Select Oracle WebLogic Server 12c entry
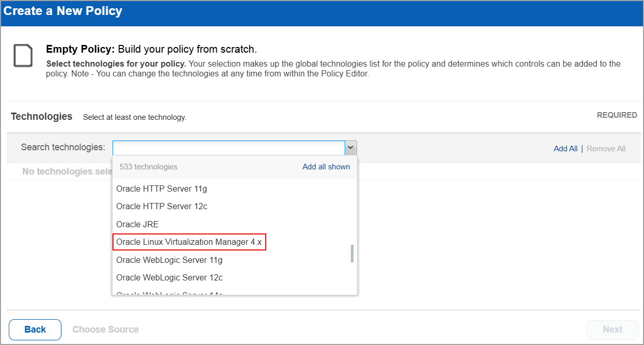 [169, 278]
